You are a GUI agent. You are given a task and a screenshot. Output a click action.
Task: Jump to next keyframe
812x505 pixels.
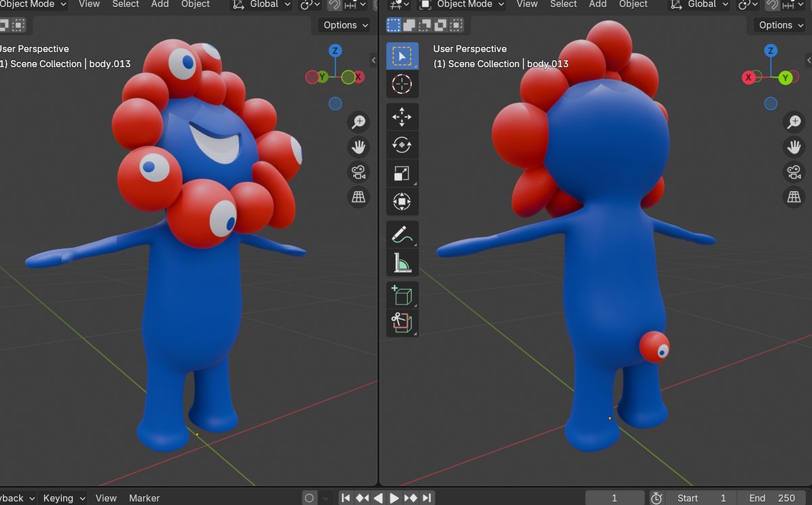pyautogui.click(x=411, y=498)
